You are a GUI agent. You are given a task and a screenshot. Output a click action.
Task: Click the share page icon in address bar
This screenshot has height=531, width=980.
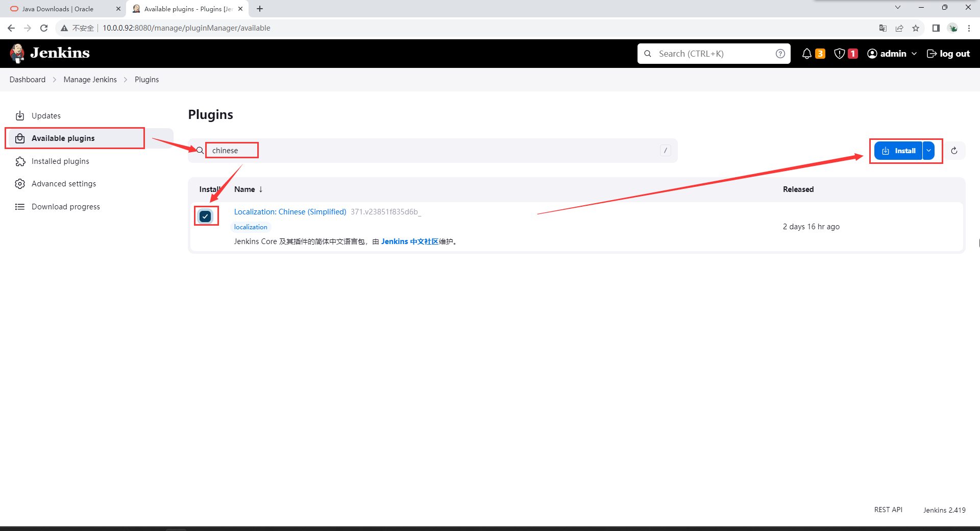899,28
